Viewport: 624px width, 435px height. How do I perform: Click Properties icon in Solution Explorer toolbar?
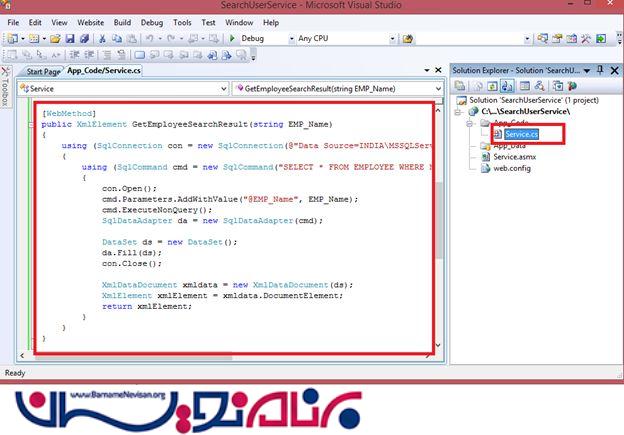click(460, 87)
